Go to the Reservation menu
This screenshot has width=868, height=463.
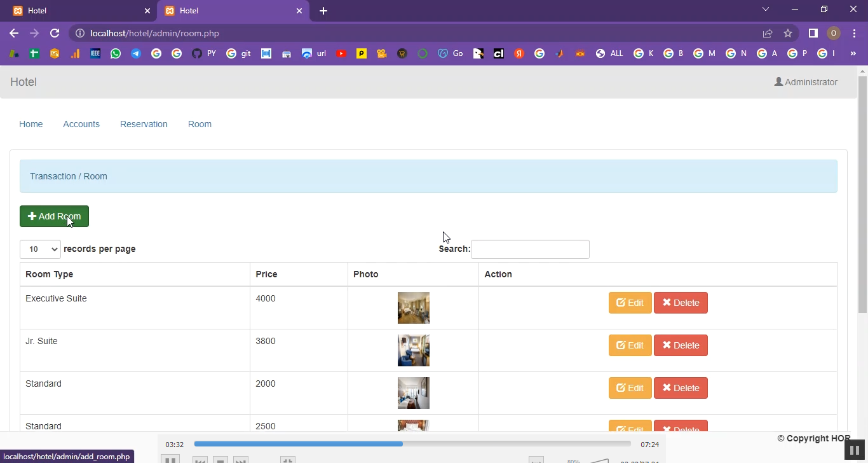point(144,124)
